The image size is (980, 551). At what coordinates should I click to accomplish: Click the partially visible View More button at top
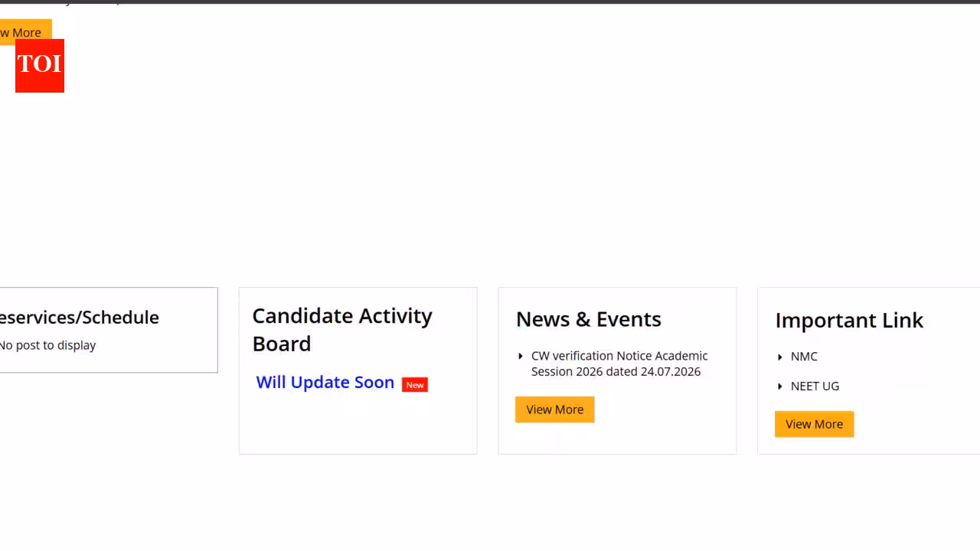pos(24,32)
